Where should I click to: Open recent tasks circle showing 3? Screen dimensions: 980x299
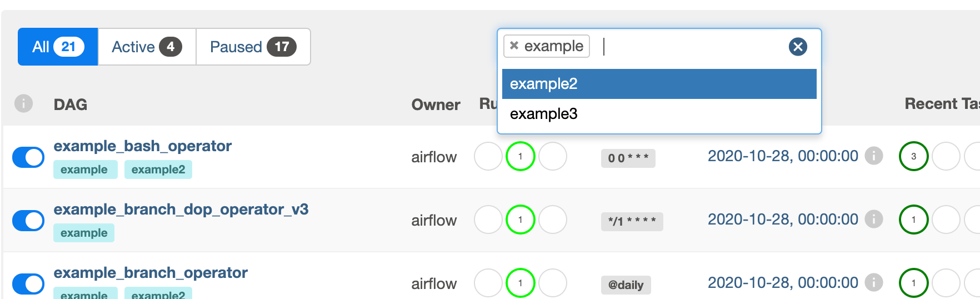pyautogui.click(x=913, y=157)
